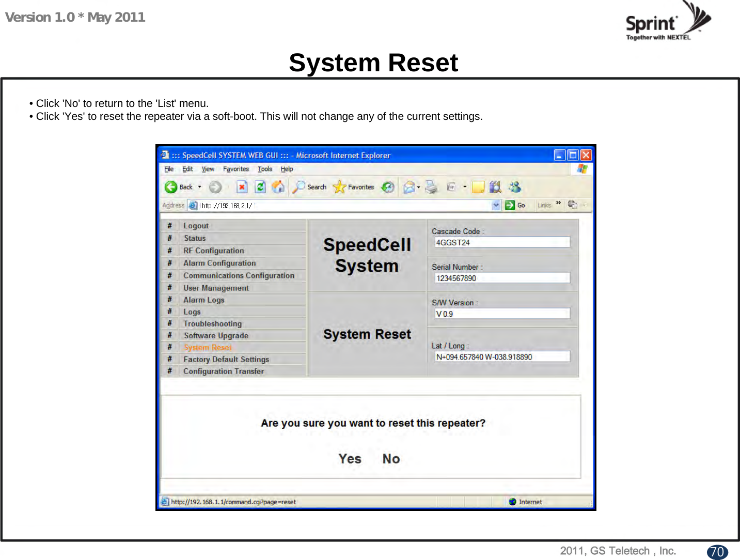The image size is (740, 560).
Task: Click the Cascade Code field
Action: 502,242
